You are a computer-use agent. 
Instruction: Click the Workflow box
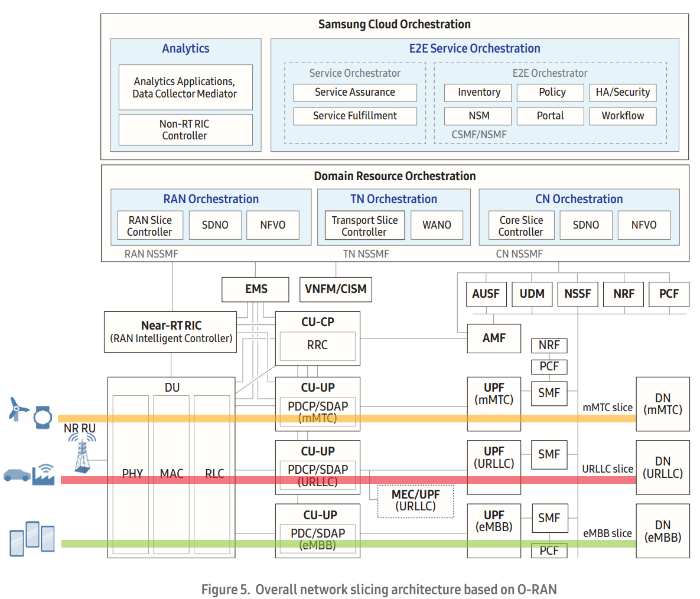pos(623,116)
